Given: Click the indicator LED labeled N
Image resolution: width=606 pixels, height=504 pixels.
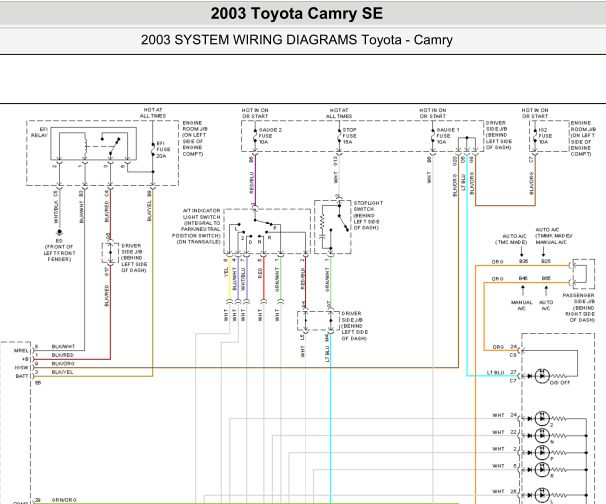Looking at the screenshot, I should pos(542,436).
